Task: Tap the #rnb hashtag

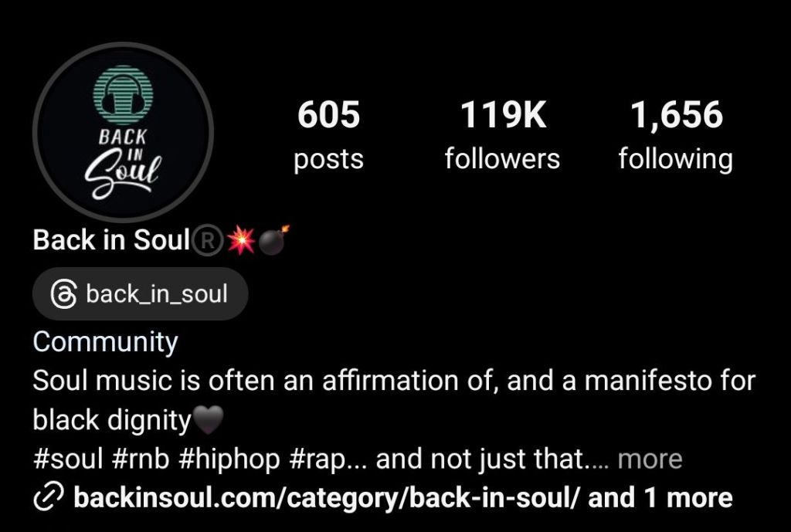Action: [141, 459]
